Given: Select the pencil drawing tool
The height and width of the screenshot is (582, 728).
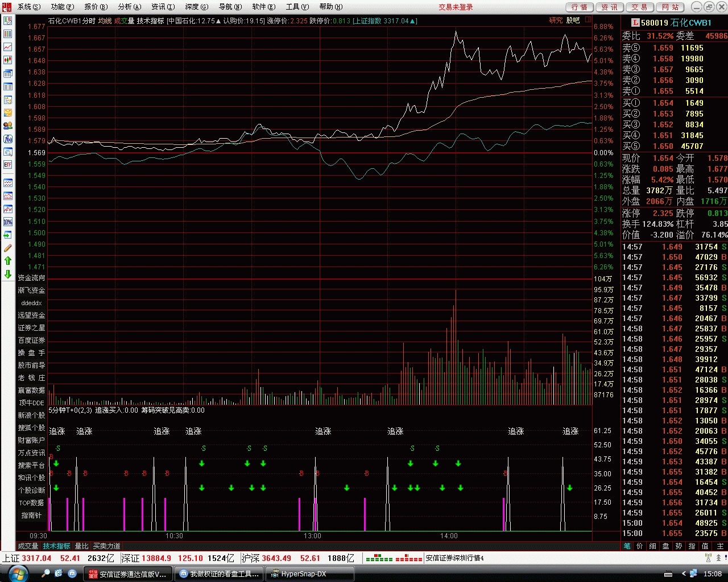Looking at the screenshot, I should coord(8,248).
